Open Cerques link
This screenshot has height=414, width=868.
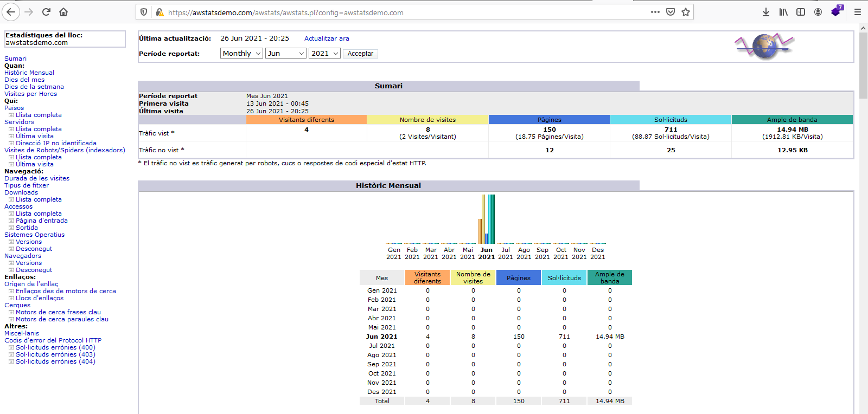(x=17, y=305)
